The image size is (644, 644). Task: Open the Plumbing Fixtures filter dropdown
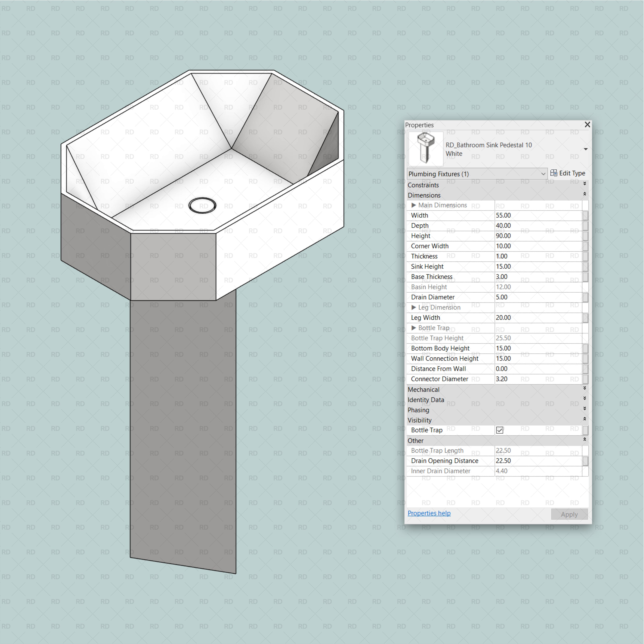544,174
